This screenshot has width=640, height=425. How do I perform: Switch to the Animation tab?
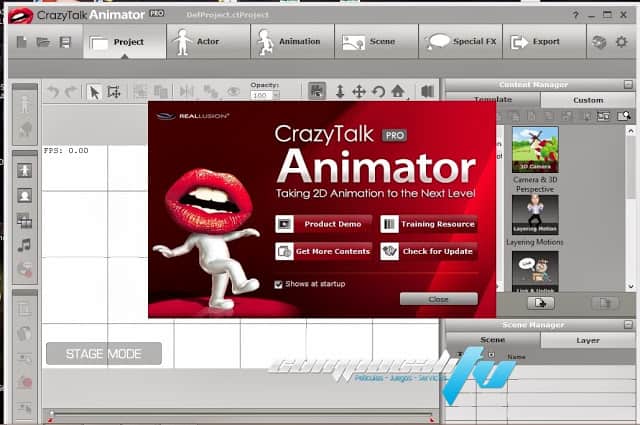coord(292,42)
